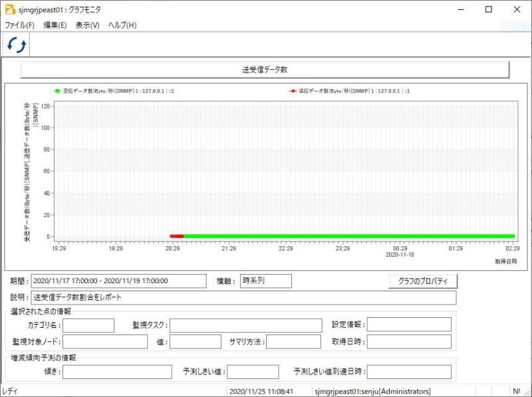532x397 pixels.
Task: Open the 表示(V) menu
Action: [x=87, y=25]
